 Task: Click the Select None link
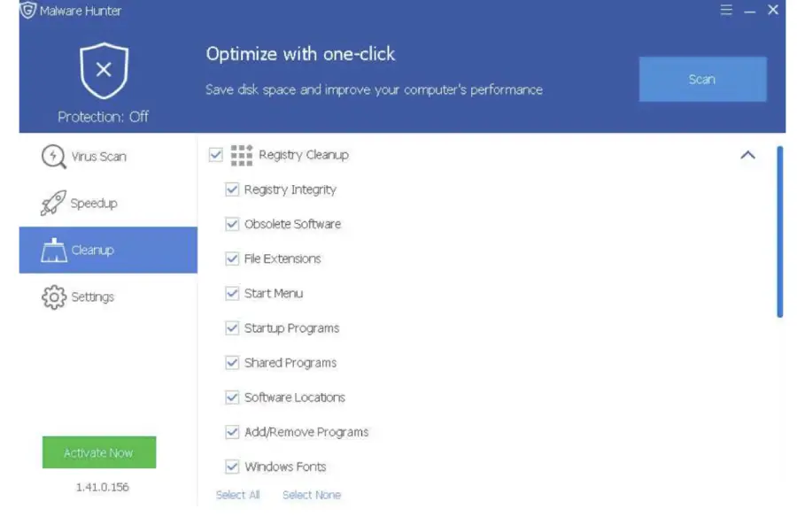311,495
